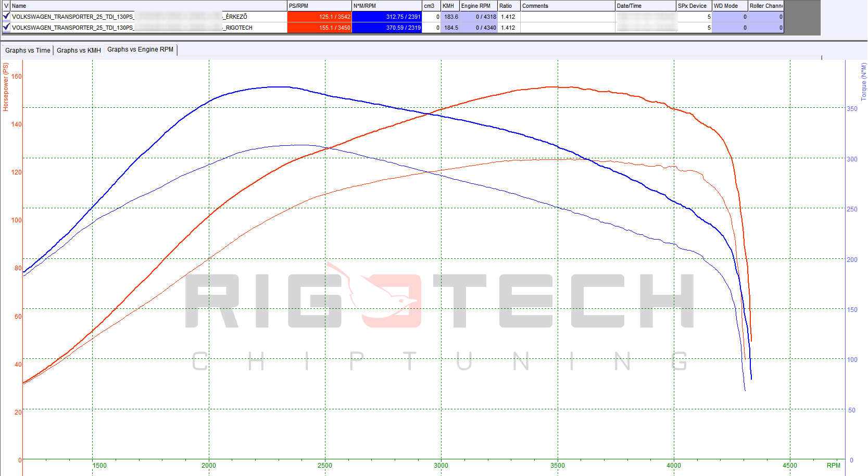
Task: Click the ÉRKEZŐ row SPx Device value 5
Action: click(694, 17)
